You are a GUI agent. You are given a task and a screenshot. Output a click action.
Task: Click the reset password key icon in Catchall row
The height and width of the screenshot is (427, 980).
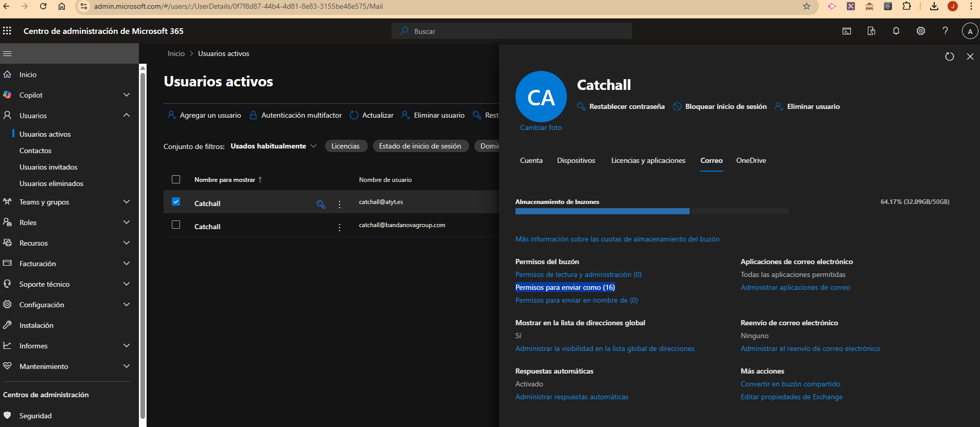[321, 204]
